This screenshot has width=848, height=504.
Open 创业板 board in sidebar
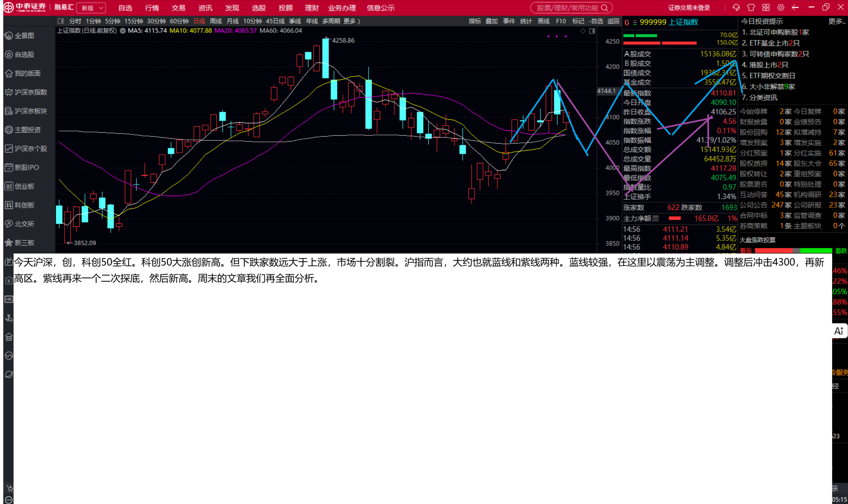point(20,186)
